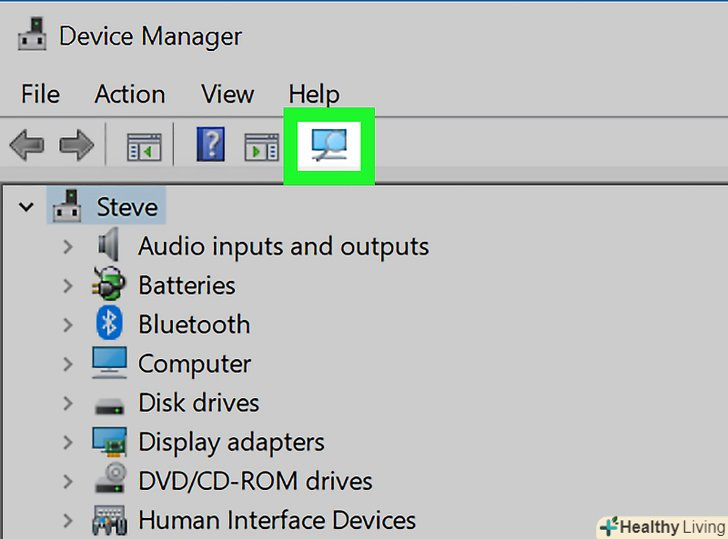Expand the Disk drives category
The image size is (728, 539).
[68, 404]
